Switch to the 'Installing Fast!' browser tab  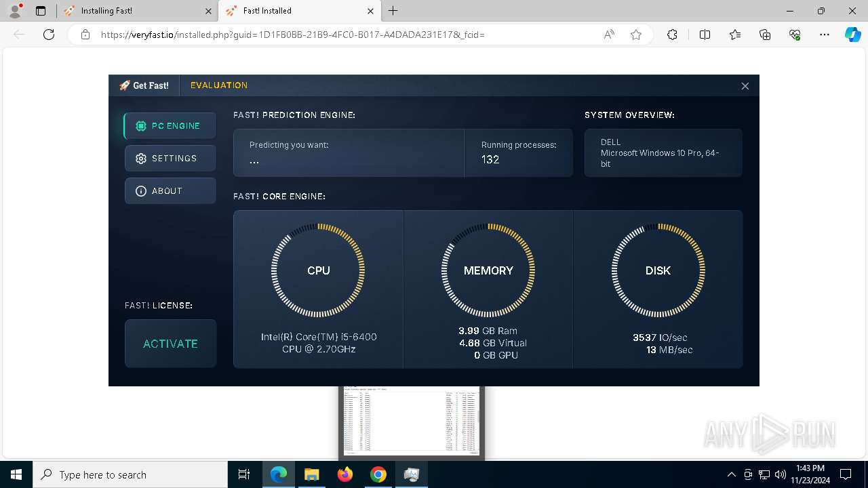(136, 11)
